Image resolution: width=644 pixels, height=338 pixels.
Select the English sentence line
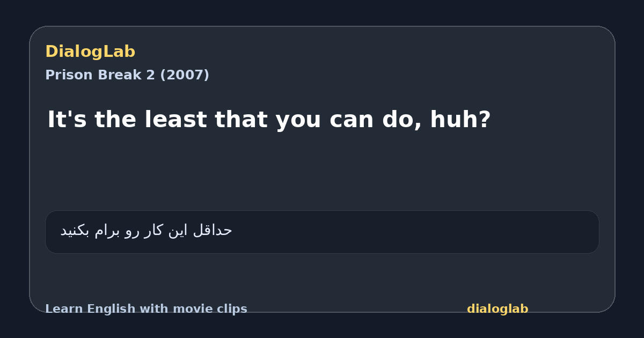[269, 120]
